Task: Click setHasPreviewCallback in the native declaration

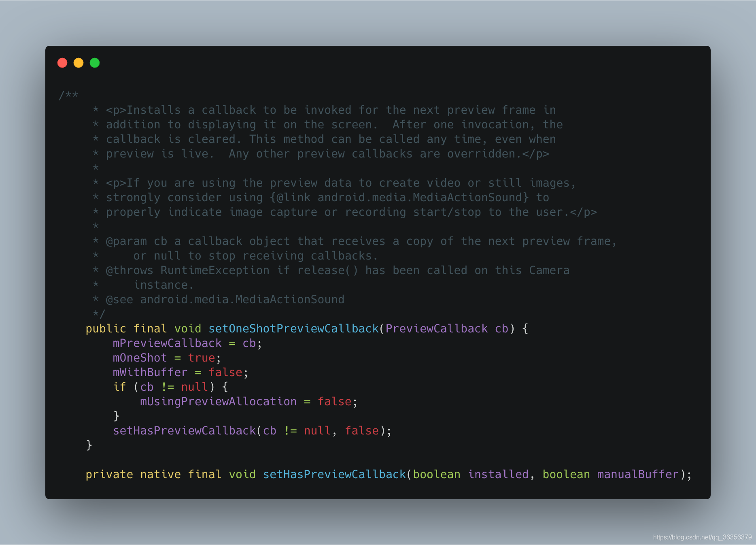Action: [334, 474]
